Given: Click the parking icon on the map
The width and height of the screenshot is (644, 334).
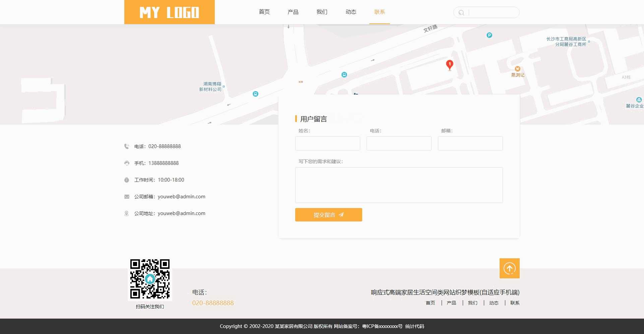Looking at the screenshot, I should [489, 35].
